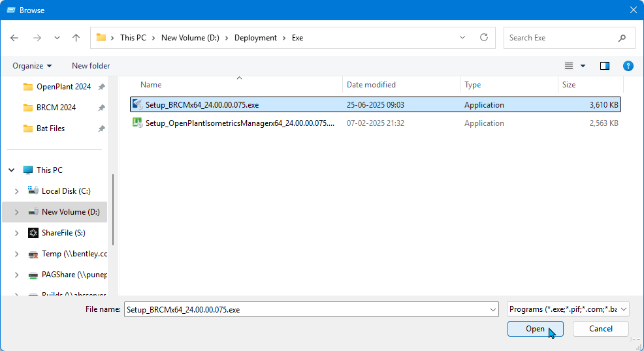Viewport: 644px width, 351px height.
Task: Select the Temp (\\bentley network drive
Action: point(74,253)
